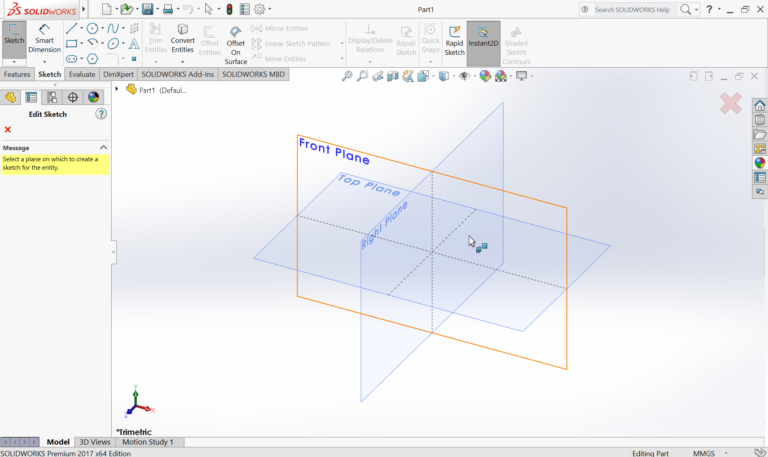Open the Motion Study 1 tab
768x457 pixels.
tap(147, 442)
